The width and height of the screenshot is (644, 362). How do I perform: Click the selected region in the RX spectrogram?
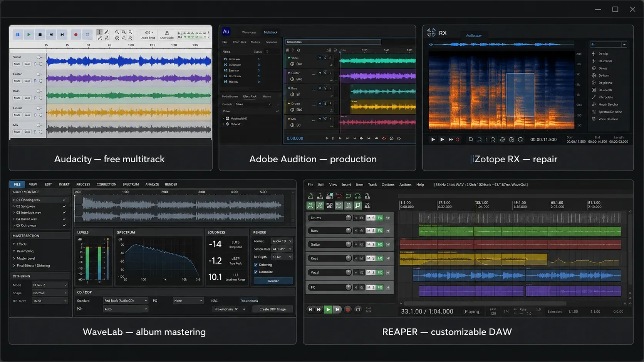(520, 95)
